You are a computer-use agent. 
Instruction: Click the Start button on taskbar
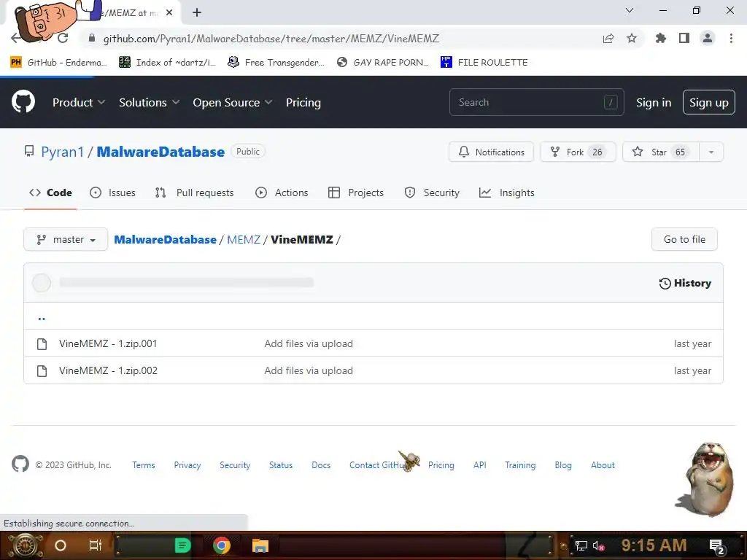click(25, 545)
